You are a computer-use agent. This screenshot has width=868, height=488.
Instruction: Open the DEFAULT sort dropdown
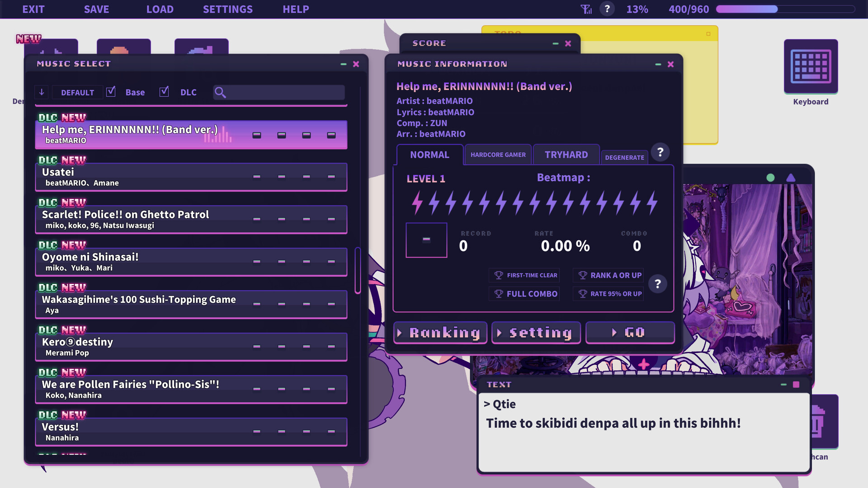[77, 92]
